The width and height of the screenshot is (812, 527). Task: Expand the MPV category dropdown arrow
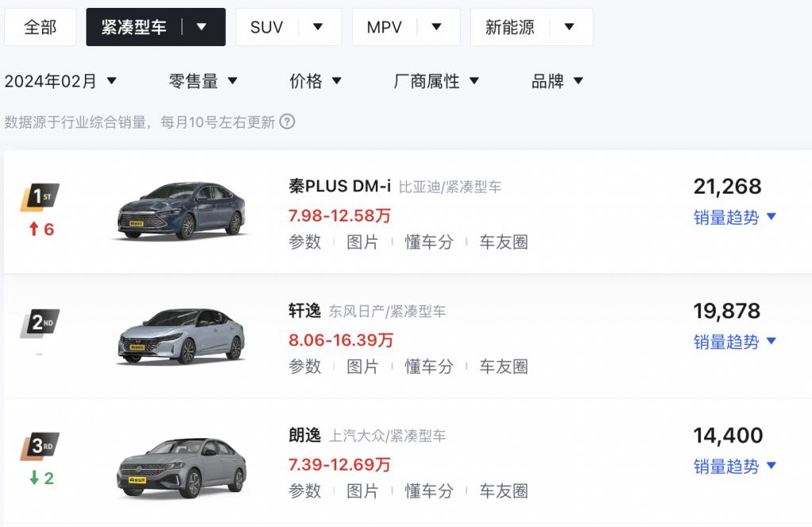[436, 27]
